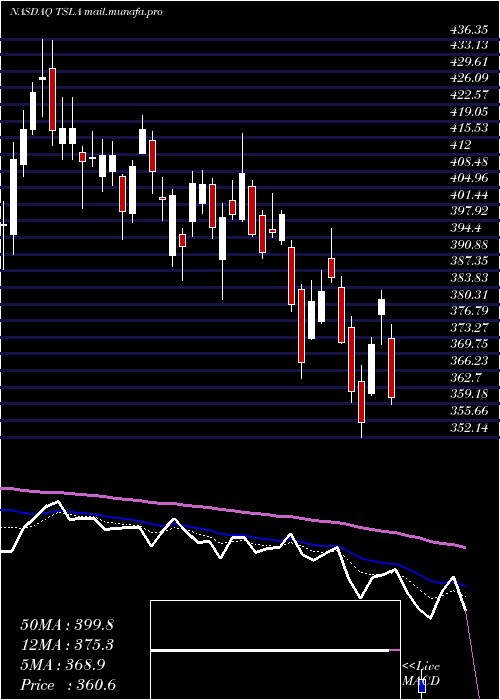Click the 50MA : 399.8 readout

[67, 625]
